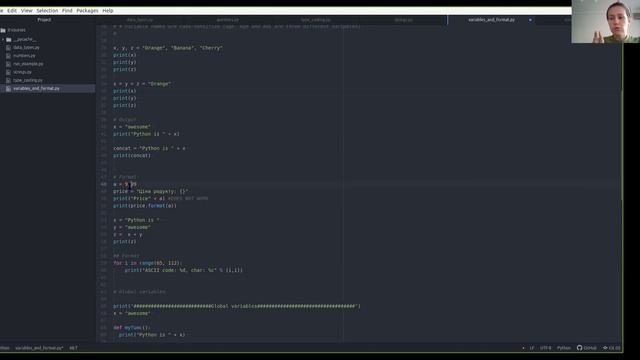Click cursor position indicator in status bar
Image resolution: width=640 pixels, height=360 pixels.
[x=73, y=348]
